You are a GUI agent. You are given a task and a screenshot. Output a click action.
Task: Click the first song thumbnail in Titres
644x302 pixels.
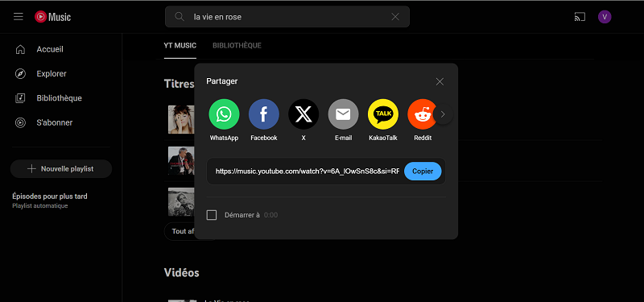pyautogui.click(x=181, y=119)
